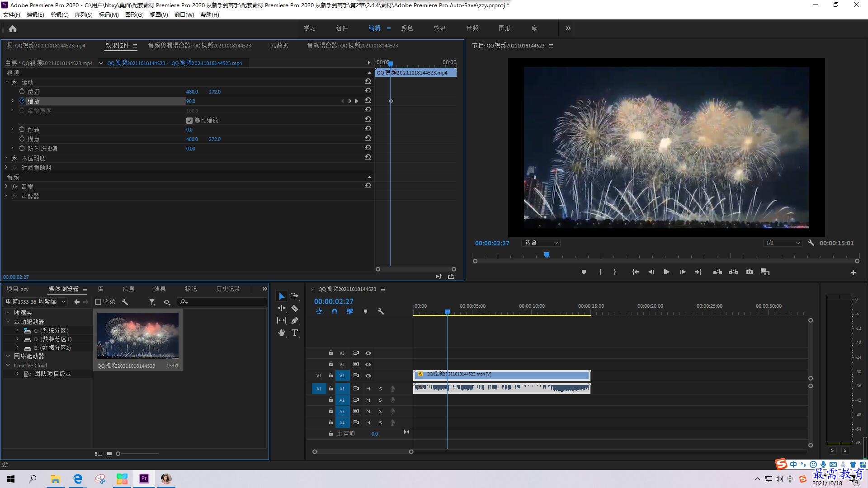Click the timeline timecode 00:00:02:27
The image size is (868, 488).
334,301
